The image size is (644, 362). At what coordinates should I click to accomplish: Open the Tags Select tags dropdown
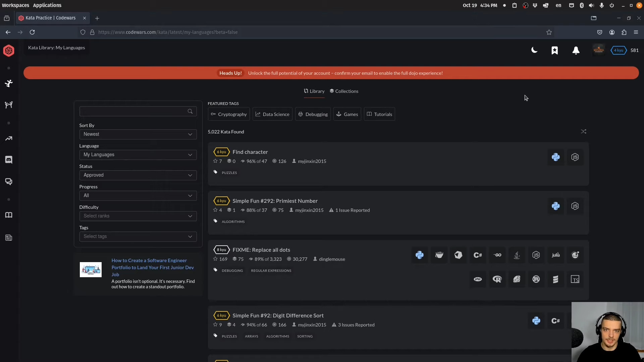pyautogui.click(x=138, y=237)
